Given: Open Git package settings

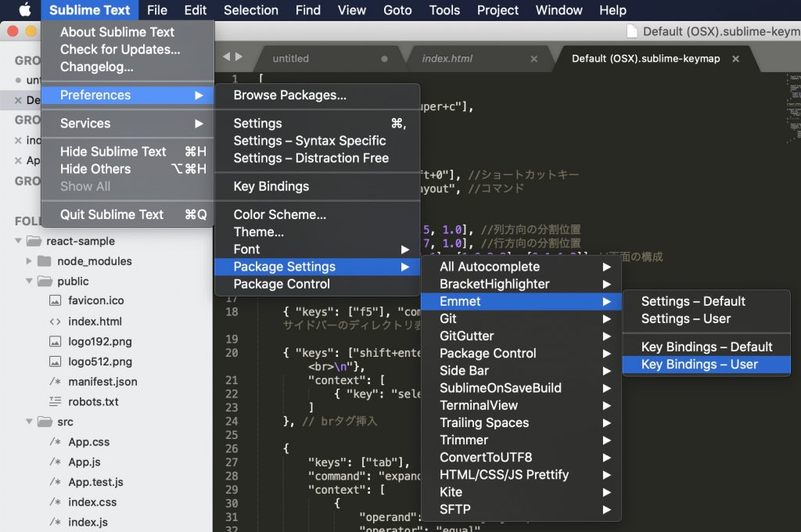Looking at the screenshot, I should tap(521, 319).
